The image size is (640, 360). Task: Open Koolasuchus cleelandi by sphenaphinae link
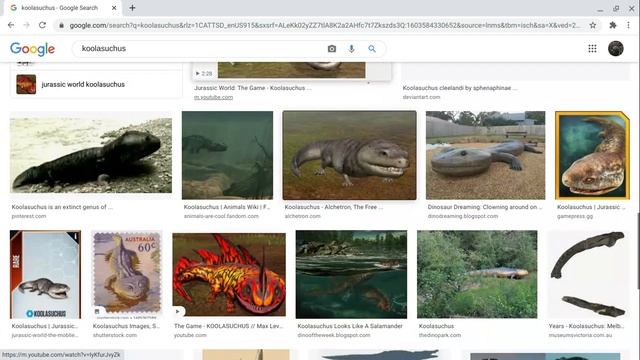[x=460, y=88]
